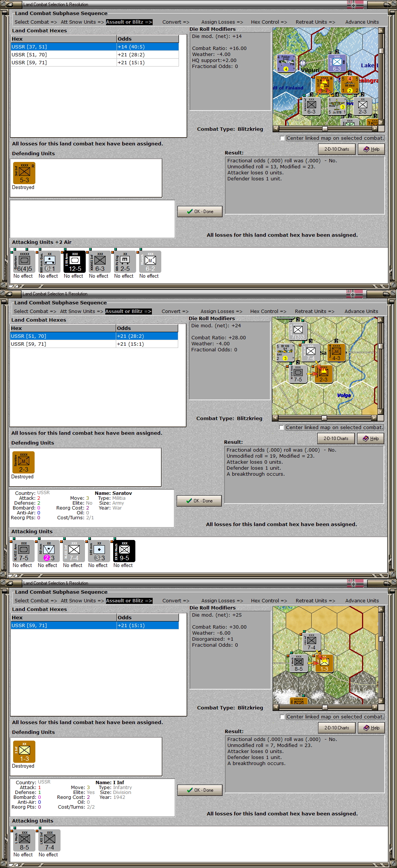The width and height of the screenshot is (397, 868).
Task: Click horizontal map scrollbar thumb in middle window
Action: coord(324,418)
